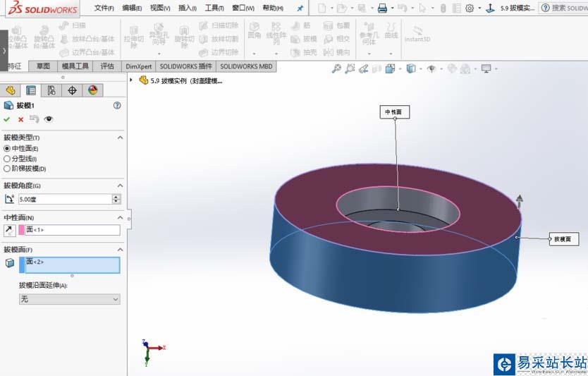Click the draft direction arrow handle on model
The height and width of the screenshot is (376, 588).
(520, 201)
